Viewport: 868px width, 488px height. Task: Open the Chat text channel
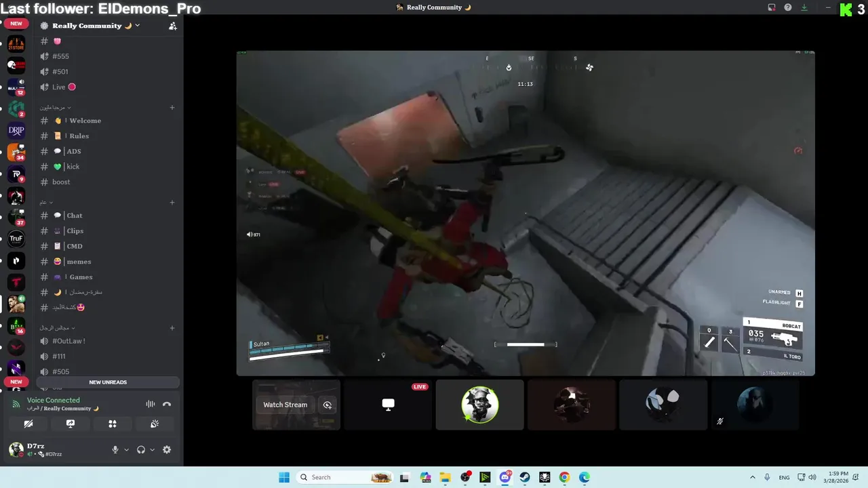point(108,216)
